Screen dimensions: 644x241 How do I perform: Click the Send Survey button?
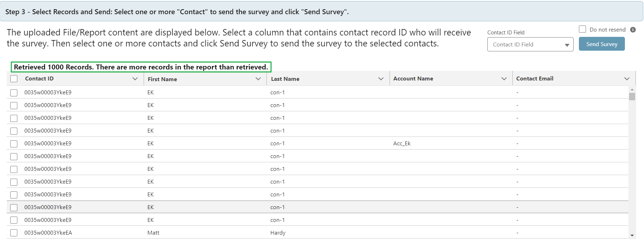tap(602, 44)
